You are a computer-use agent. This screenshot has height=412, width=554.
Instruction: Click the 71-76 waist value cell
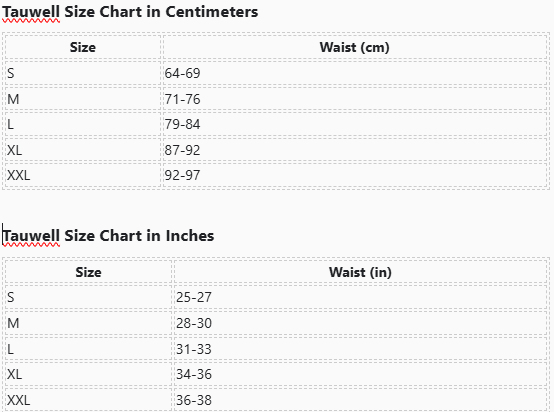click(355, 99)
